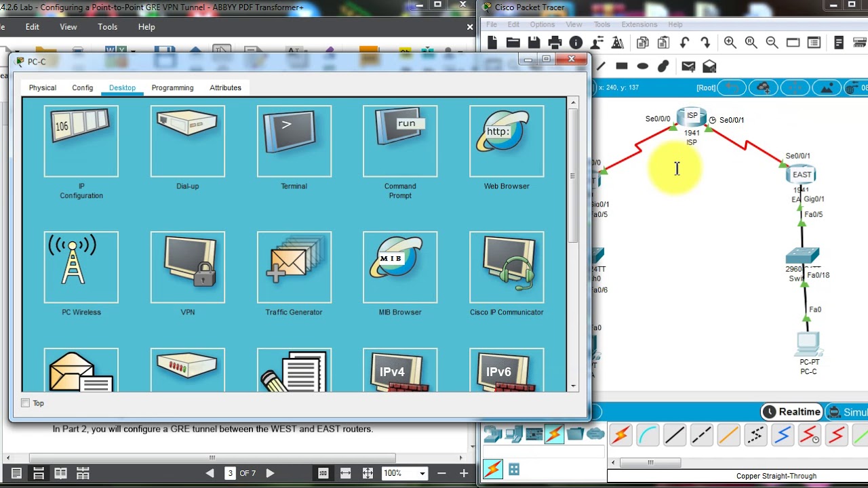Select the draw ellipse tool

coord(643,66)
